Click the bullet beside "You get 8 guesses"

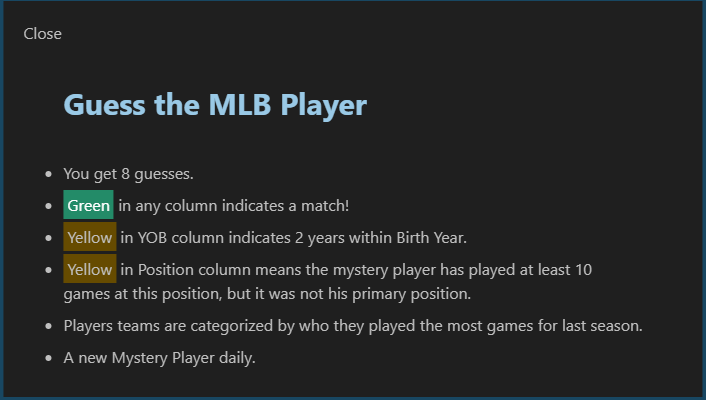(x=48, y=174)
